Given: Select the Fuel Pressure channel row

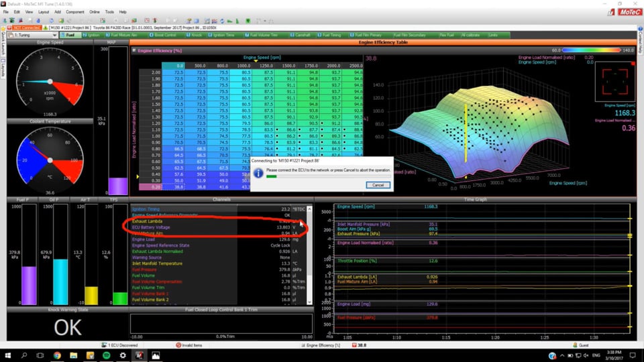Looking at the screenshot, I should 219,269.
